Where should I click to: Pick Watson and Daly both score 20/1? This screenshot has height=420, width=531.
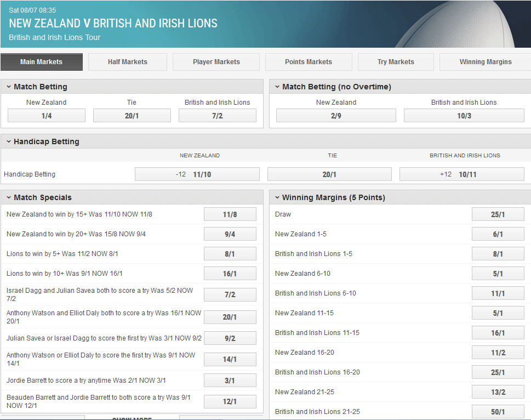tap(230, 317)
